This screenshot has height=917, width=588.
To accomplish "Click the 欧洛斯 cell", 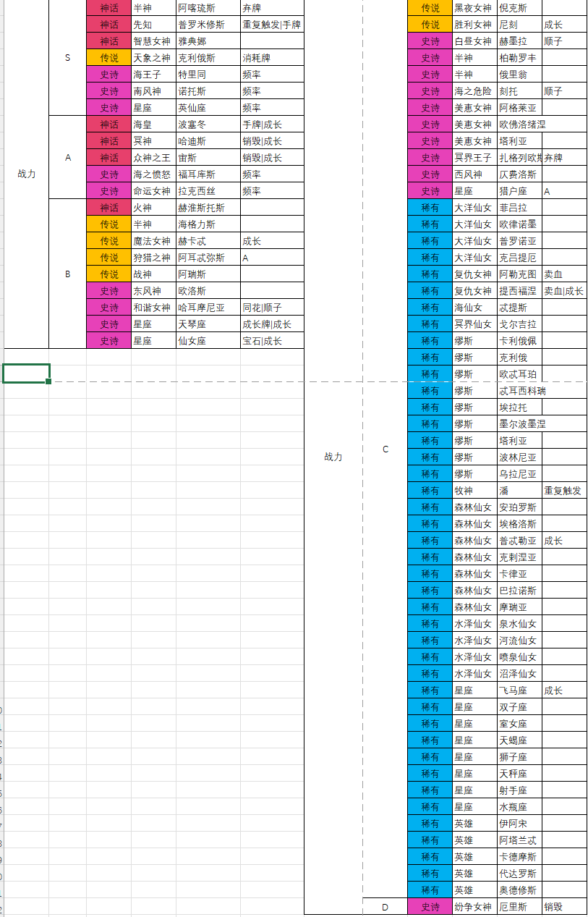I will [x=208, y=291].
